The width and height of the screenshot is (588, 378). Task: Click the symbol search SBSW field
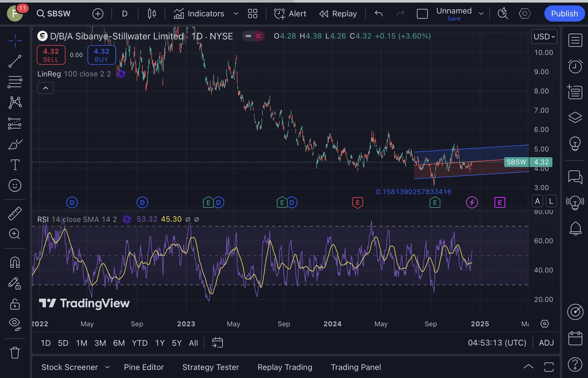54,14
